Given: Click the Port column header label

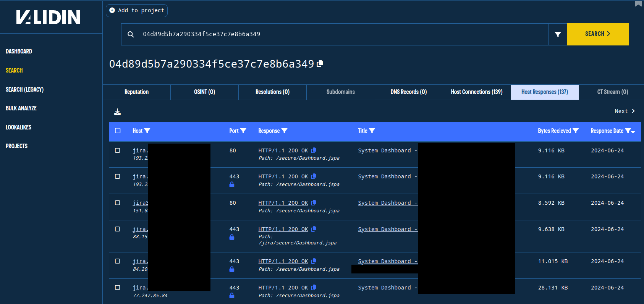Looking at the screenshot, I should (x=234, y=131).
